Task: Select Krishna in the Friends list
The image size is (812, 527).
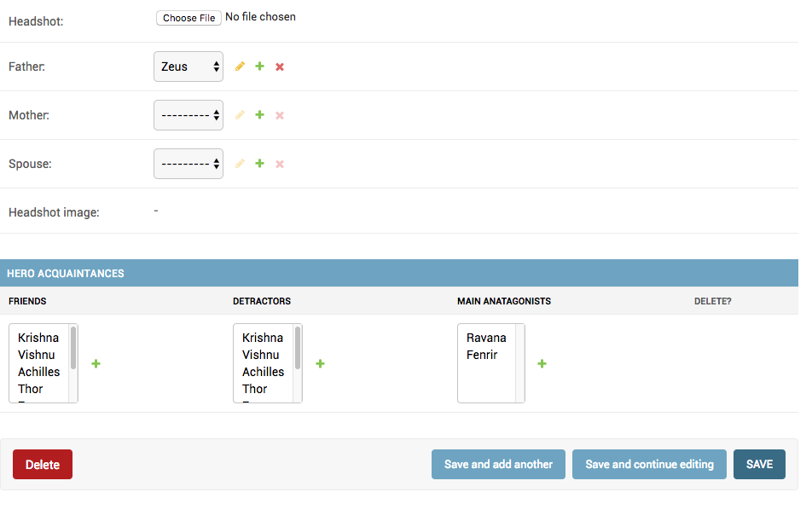Action: [x=38, y=338]
